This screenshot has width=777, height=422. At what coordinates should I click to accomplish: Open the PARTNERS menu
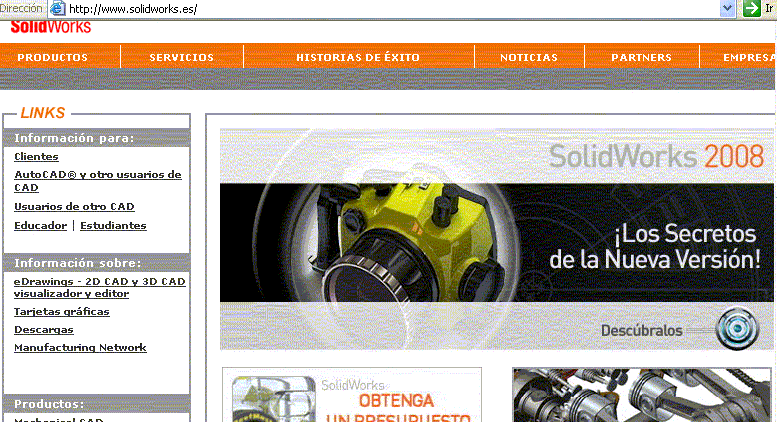click(641, 57)
